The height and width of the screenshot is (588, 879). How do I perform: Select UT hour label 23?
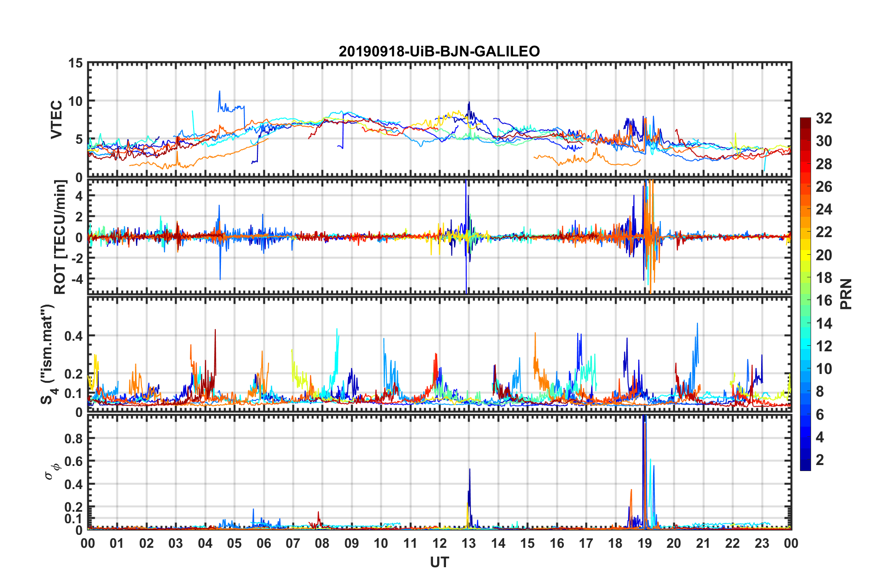(762, 543)
